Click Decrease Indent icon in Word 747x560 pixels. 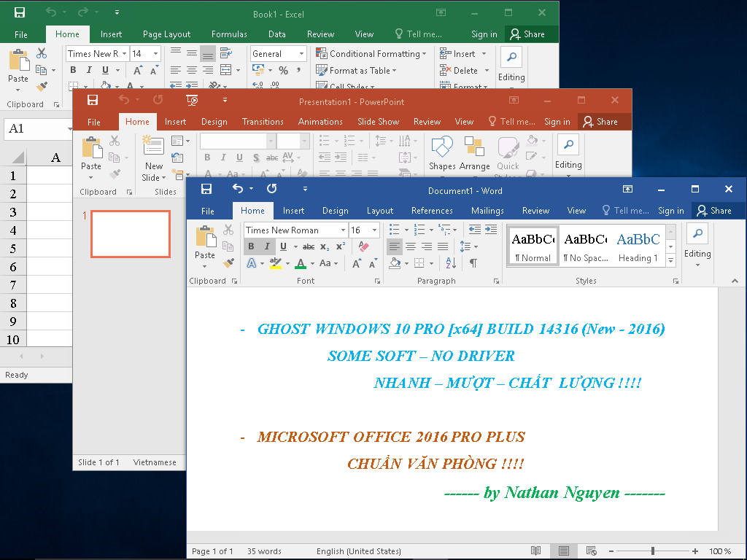(474, 230)
